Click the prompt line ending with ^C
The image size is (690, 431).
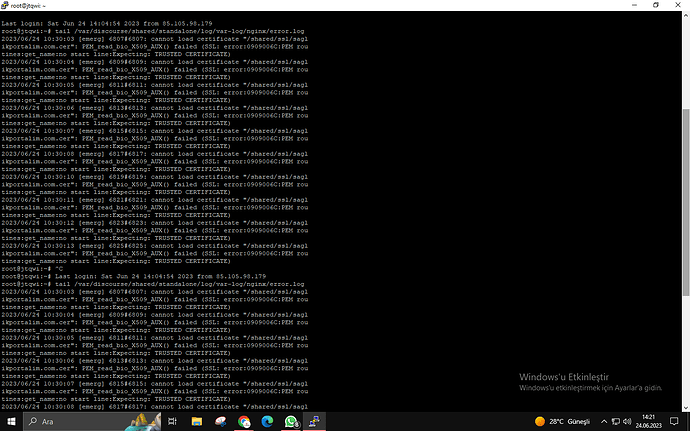click(x=32, y=269)
